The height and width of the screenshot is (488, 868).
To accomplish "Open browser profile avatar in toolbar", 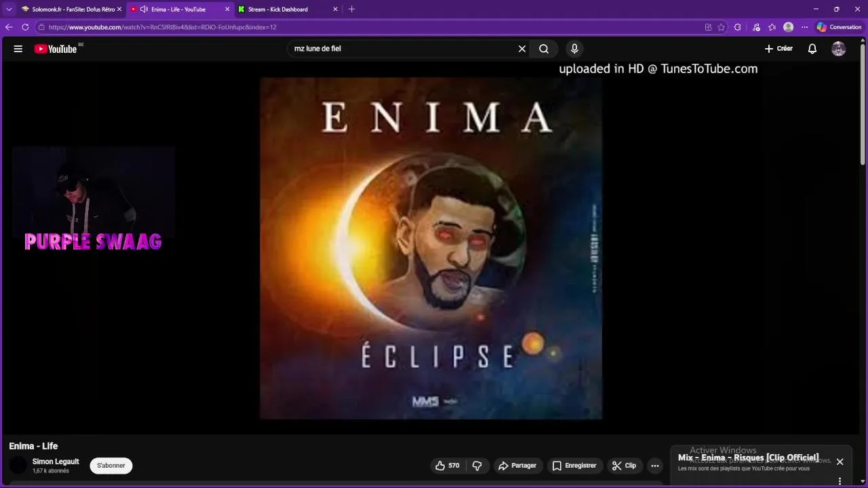I will click(x=788, y=27).
